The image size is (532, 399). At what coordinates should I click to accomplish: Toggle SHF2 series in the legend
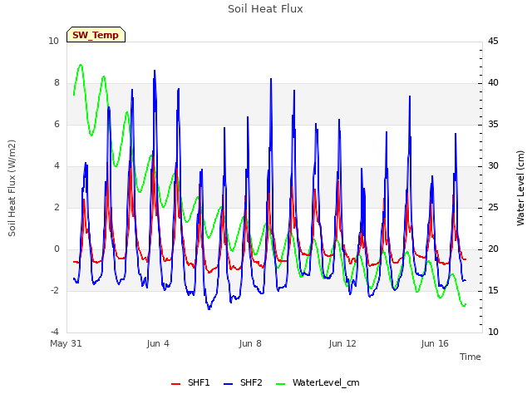click(x=243, y=382)
